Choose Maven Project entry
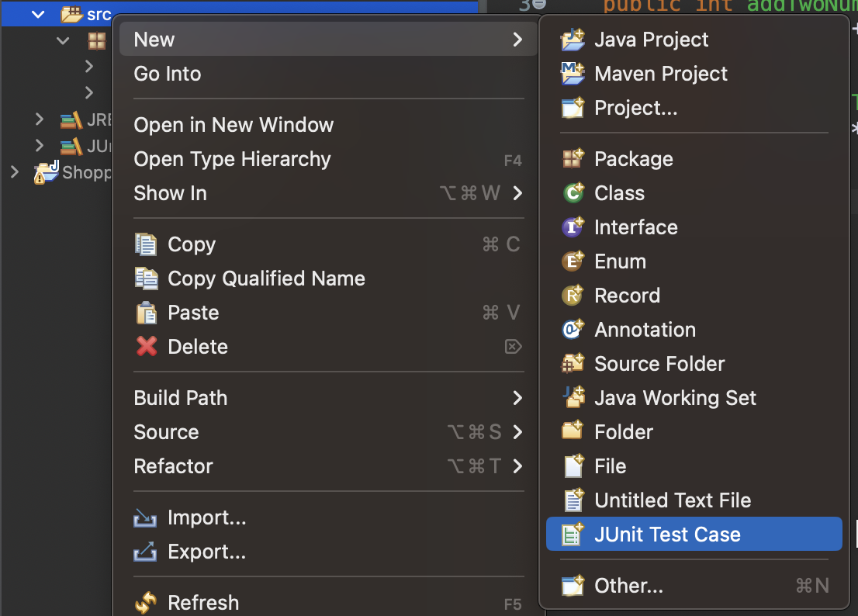 pyautogui.click(x=694, y=73)
